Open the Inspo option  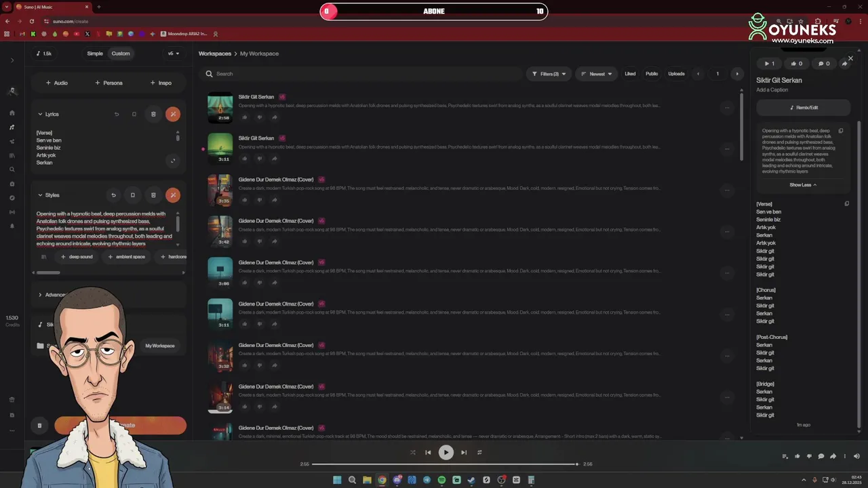161,83
